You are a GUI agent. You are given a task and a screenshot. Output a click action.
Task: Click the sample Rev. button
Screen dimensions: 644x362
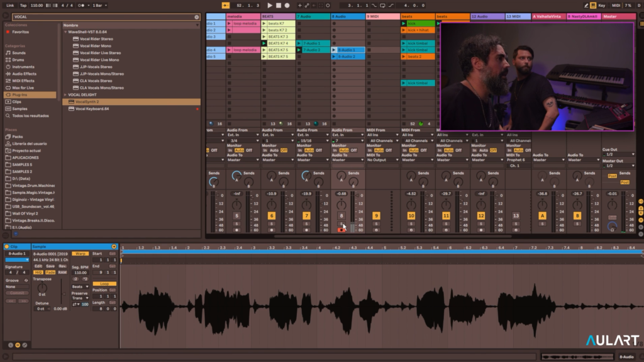tap(63, 266)
